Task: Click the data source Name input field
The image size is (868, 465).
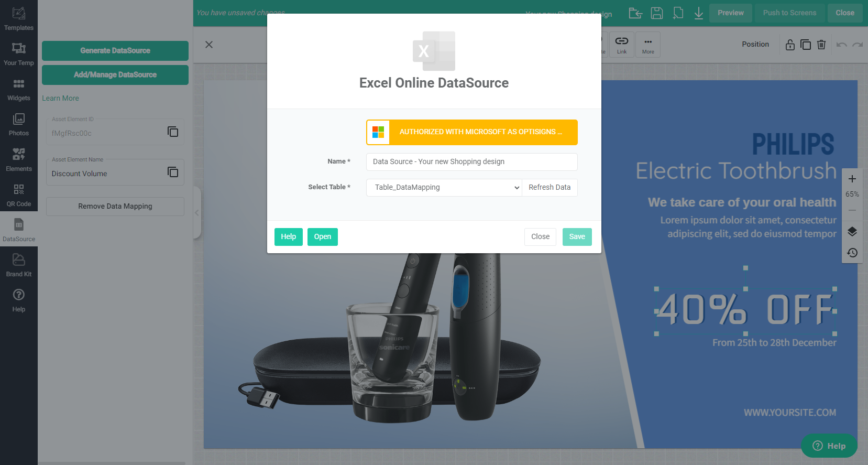Action: click(x=471, y=162)
